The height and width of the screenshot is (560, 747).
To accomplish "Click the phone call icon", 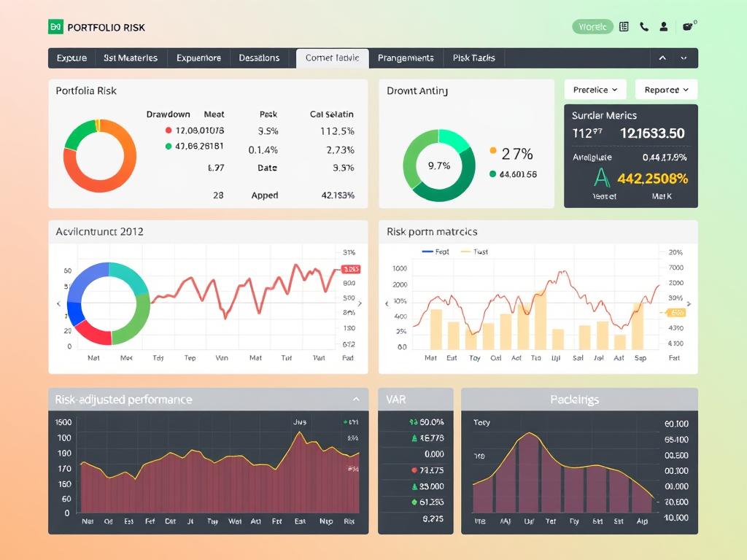I will coord(644,27).
